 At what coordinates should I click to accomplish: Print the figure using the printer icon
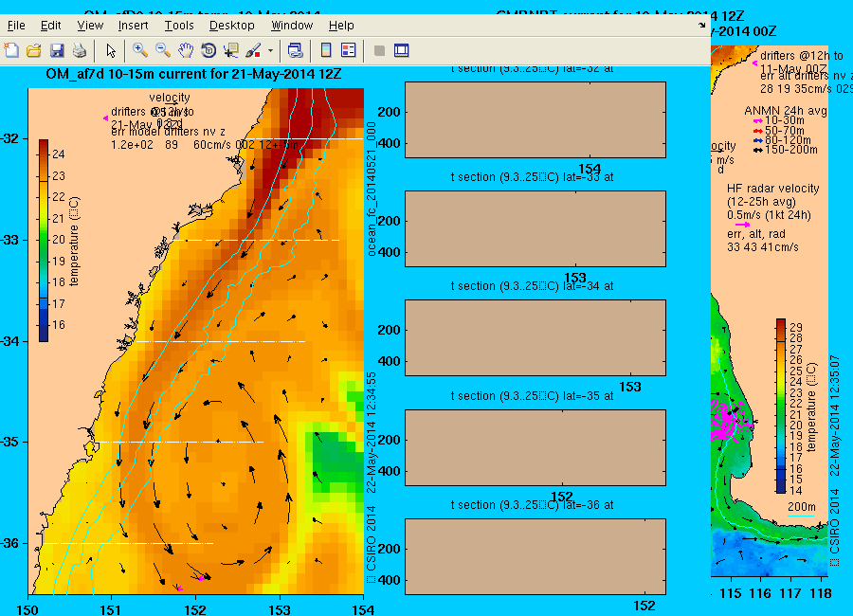click(x=80, y=50)
